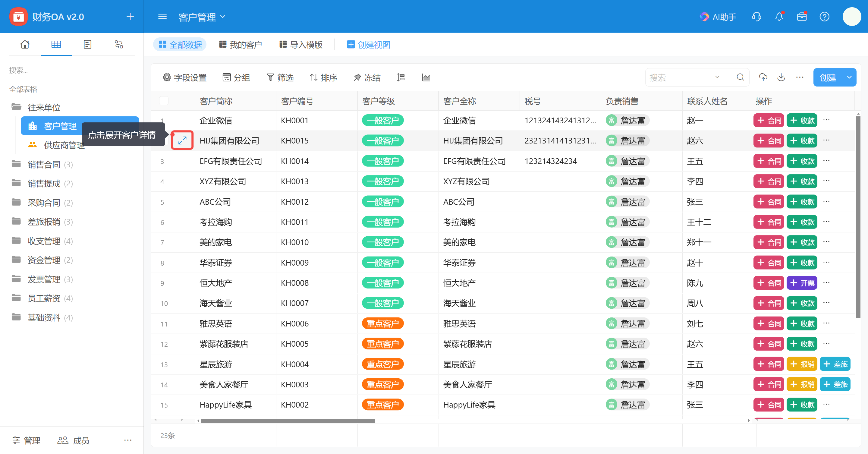
Task: Click the 财务OA red app logo icon
Action: [18, 17]
